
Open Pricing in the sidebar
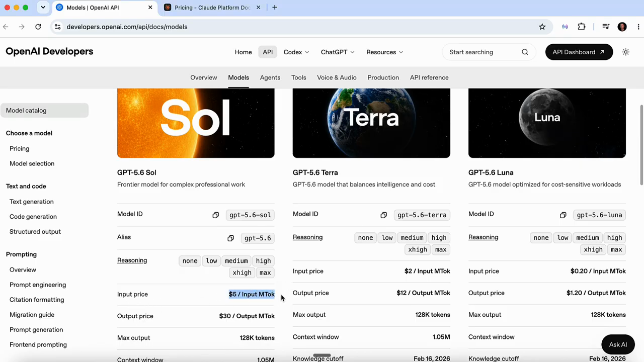click(x=20, y=149)
